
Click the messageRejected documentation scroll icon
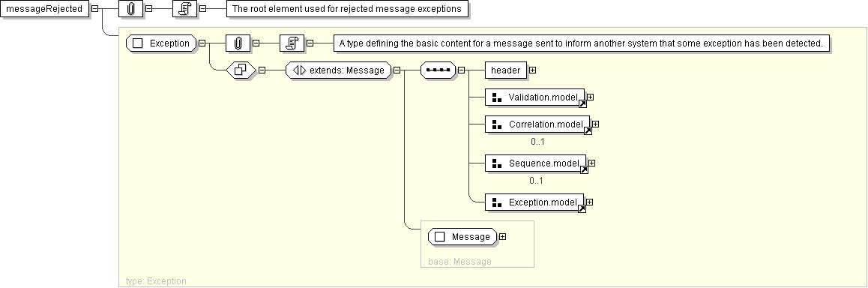185,9
